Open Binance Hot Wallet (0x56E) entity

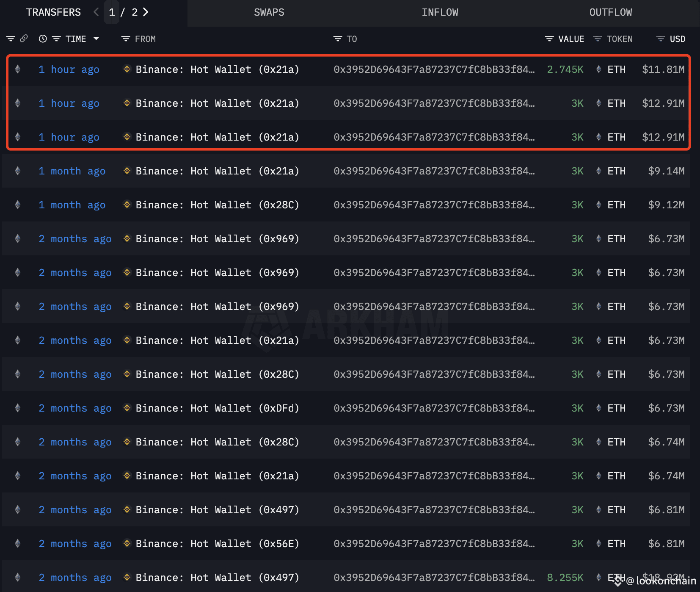coord(218,544)
